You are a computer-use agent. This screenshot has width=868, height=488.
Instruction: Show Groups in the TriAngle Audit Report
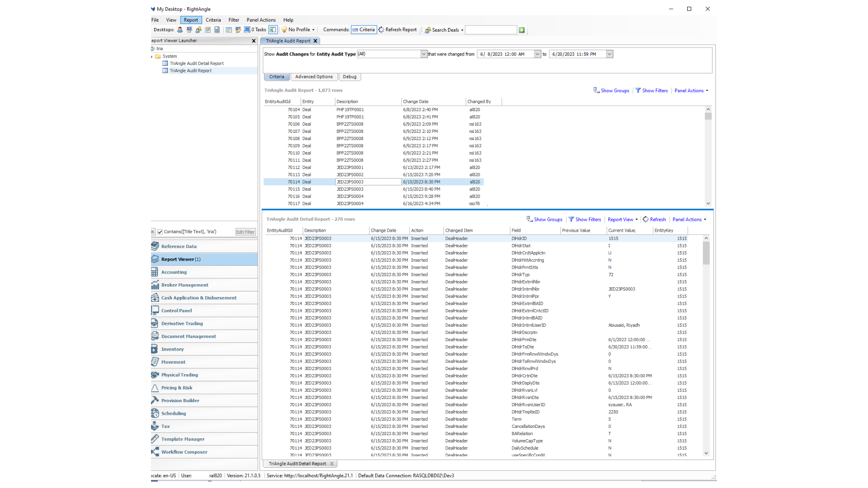point(611,91)
